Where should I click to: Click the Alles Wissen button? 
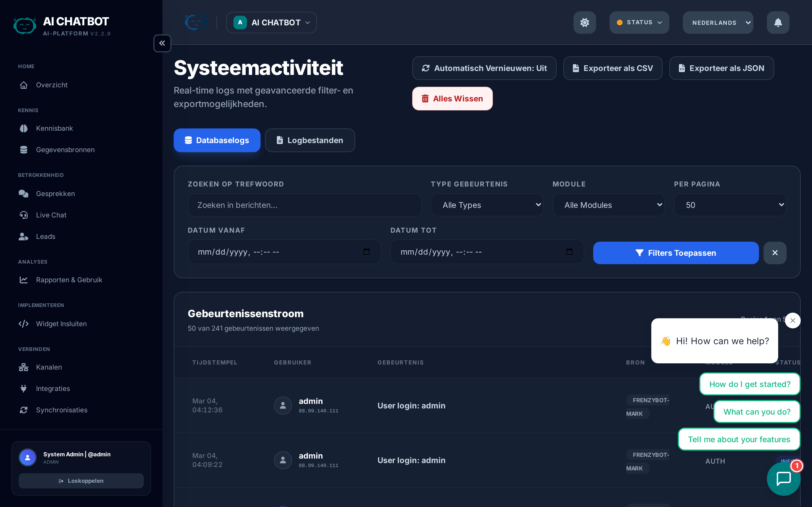tap(452, 98)
